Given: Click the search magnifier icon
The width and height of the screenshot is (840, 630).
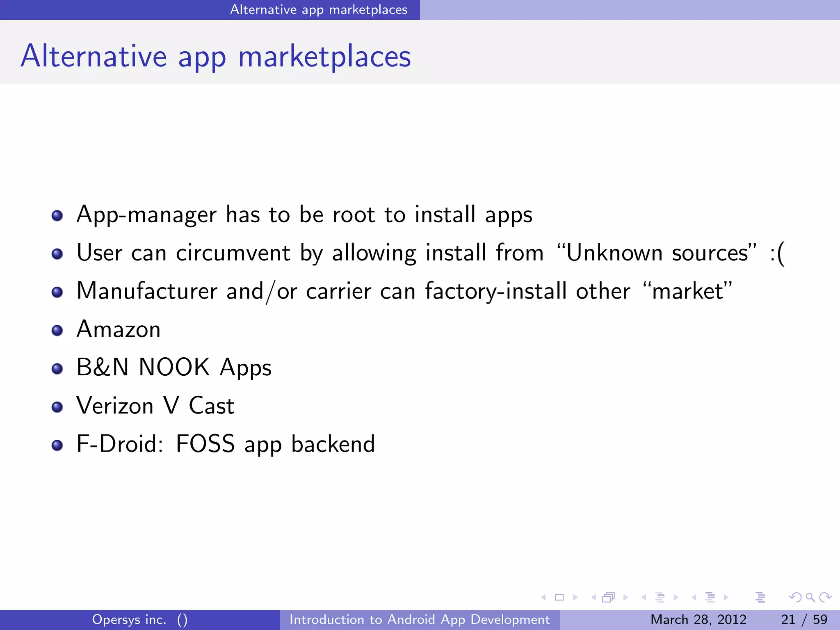Looking at the screenshot, I should [810, 598].
